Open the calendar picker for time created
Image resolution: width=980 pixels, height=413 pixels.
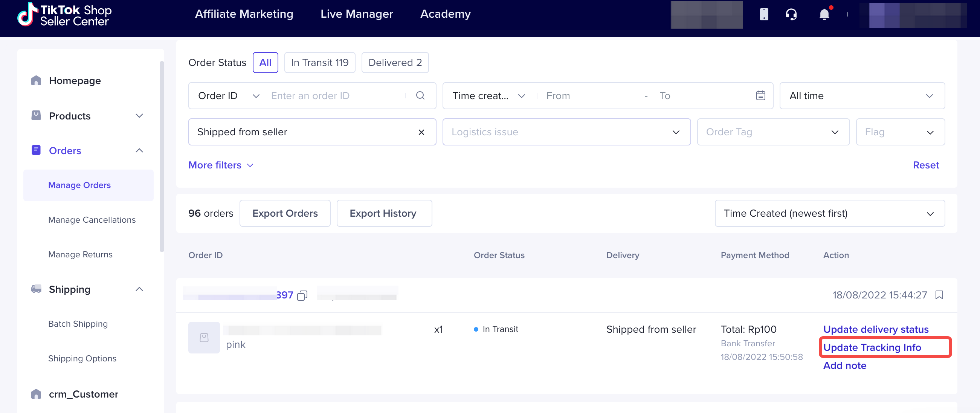pyautogui.click(x=760, y=95)
